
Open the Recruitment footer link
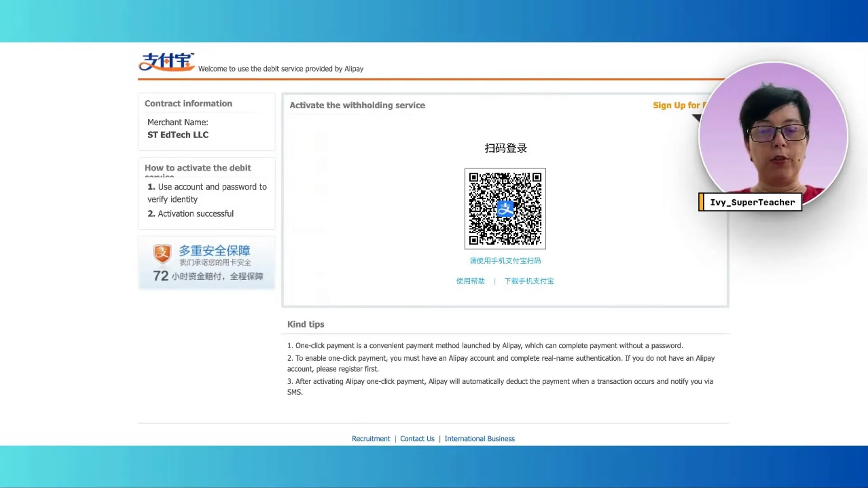(371, 439)
